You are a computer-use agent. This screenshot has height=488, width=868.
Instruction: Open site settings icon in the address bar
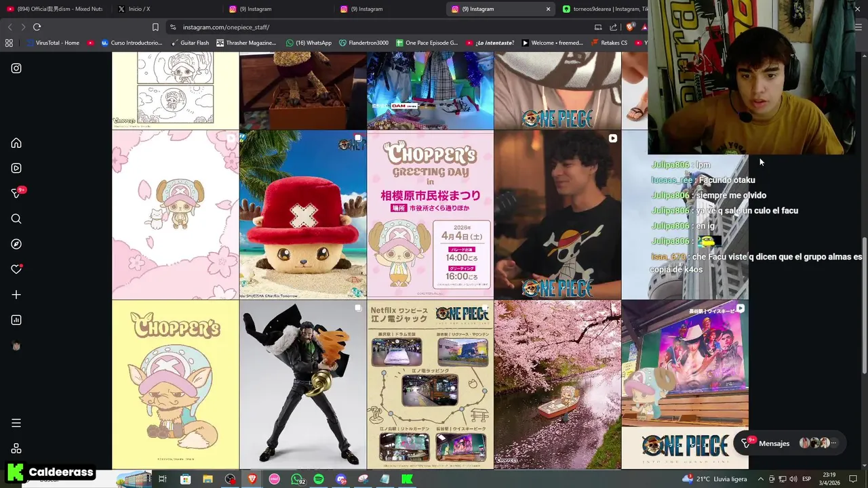click(x=173, y=27)
